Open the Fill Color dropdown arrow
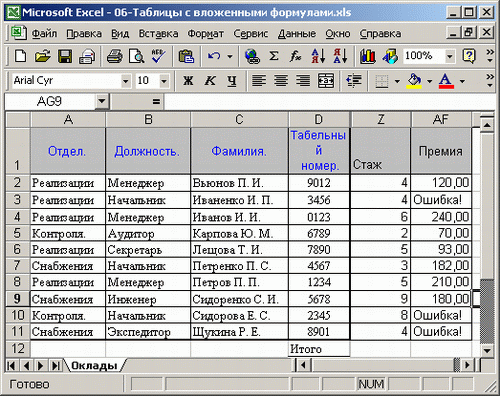Screen dimensions: 500x396 [429, 81]
